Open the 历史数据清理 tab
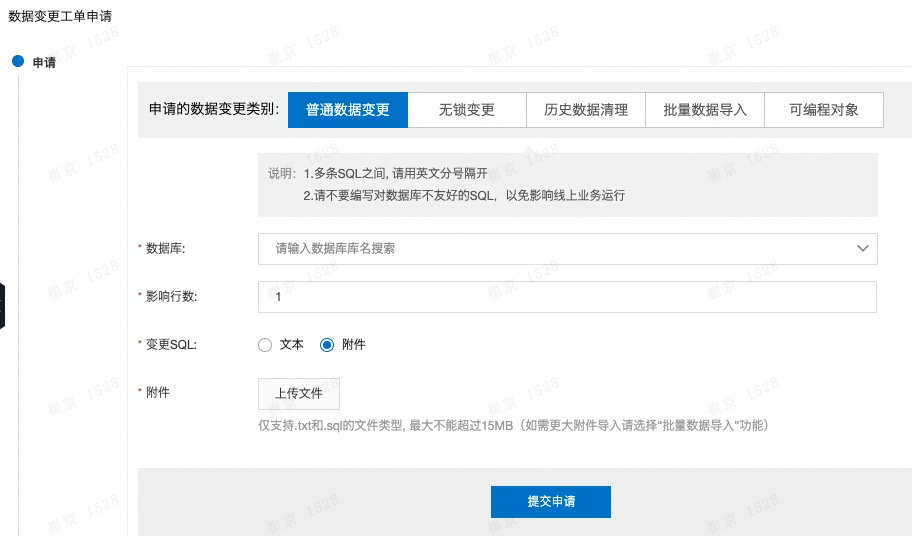This screenshot has width=912, height=536. pos(586,110)
